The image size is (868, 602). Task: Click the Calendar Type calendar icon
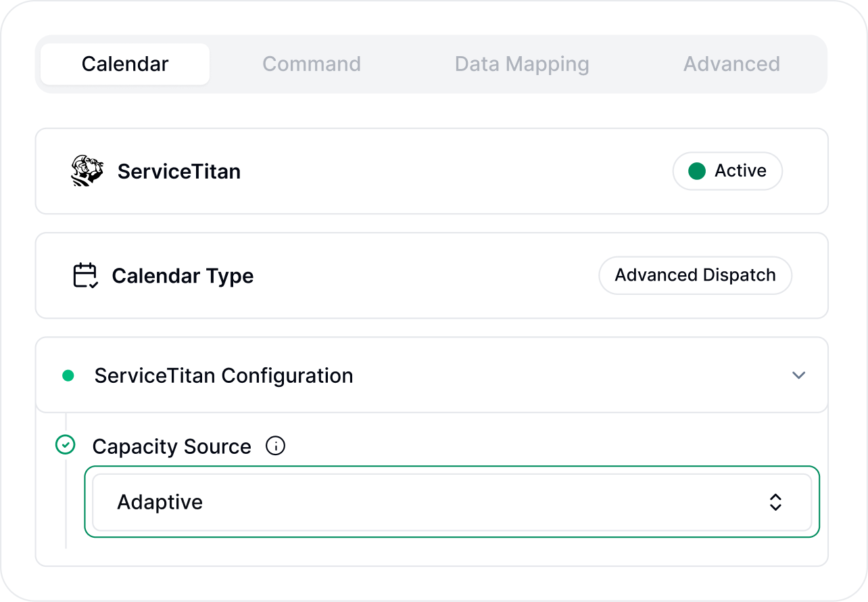(x=86, y=276)
